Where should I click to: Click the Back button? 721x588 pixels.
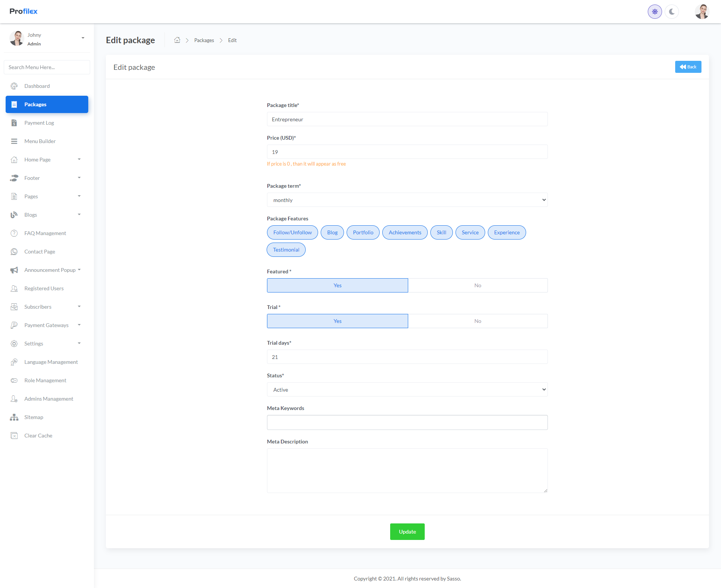pyautogui.click(x=688, y=67)
